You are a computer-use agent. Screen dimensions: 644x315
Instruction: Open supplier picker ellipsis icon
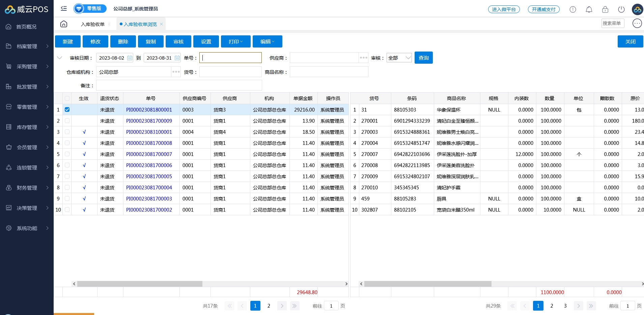(x=363, y=58)
